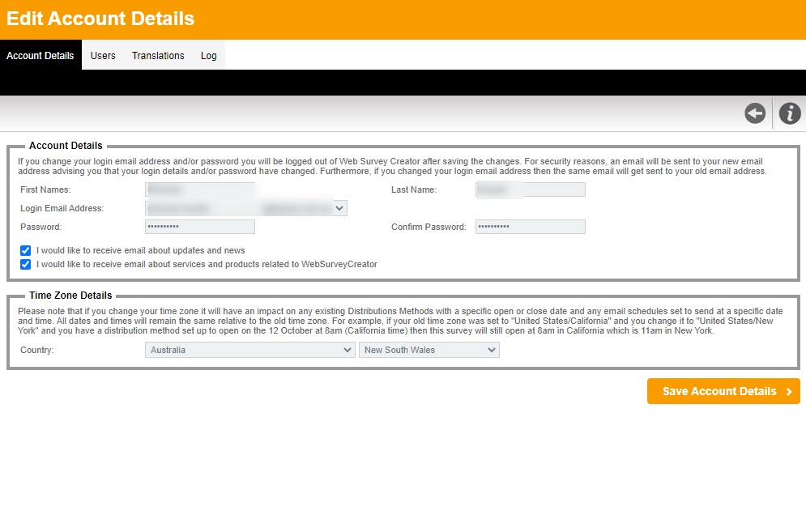The image size is (806, 532).
Task: Select the Account Details tab
Action: 40,55
